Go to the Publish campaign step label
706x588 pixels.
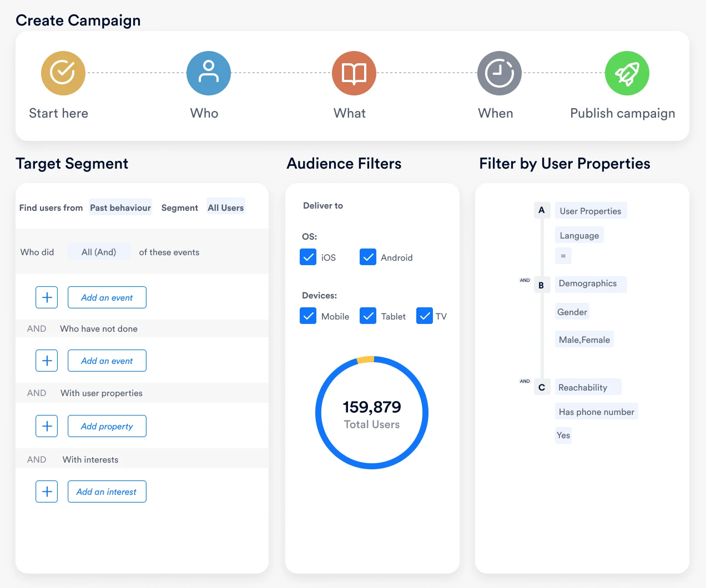tap(623, 113)
